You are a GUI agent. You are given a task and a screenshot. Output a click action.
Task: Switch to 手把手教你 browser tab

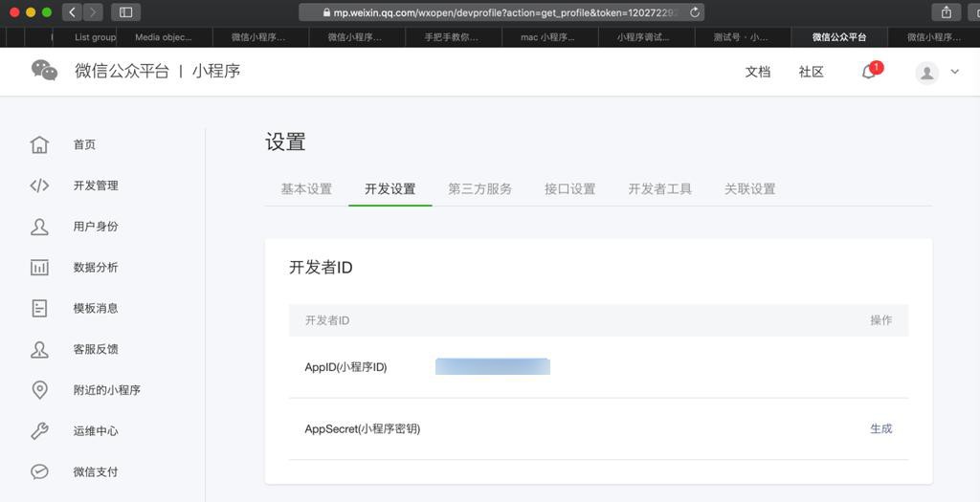pos(452,37)
